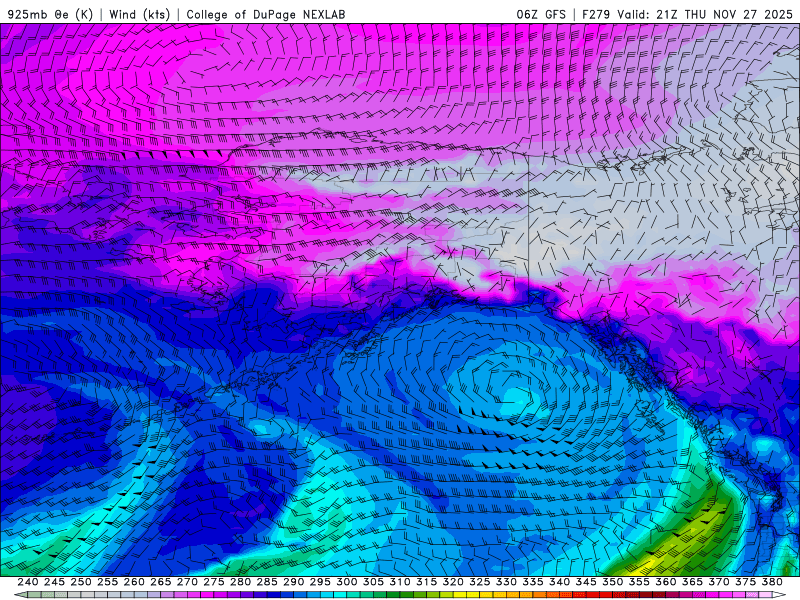
Task: Click the 325 label on the color scale
Action: pos(480,582)
